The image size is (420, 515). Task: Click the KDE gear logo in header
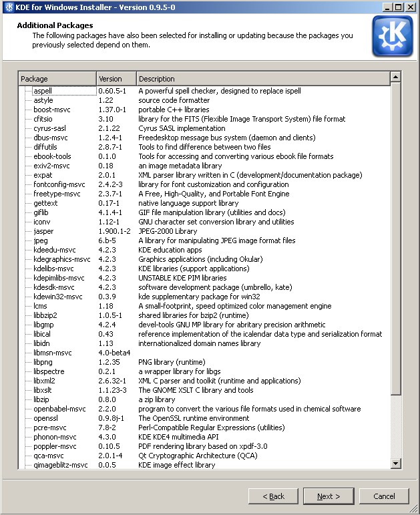(x=392, y=37)
